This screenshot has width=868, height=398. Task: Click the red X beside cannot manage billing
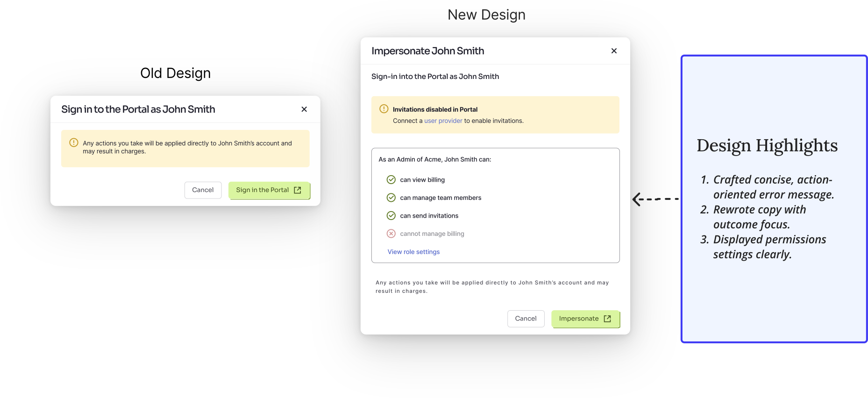point(391,234)
